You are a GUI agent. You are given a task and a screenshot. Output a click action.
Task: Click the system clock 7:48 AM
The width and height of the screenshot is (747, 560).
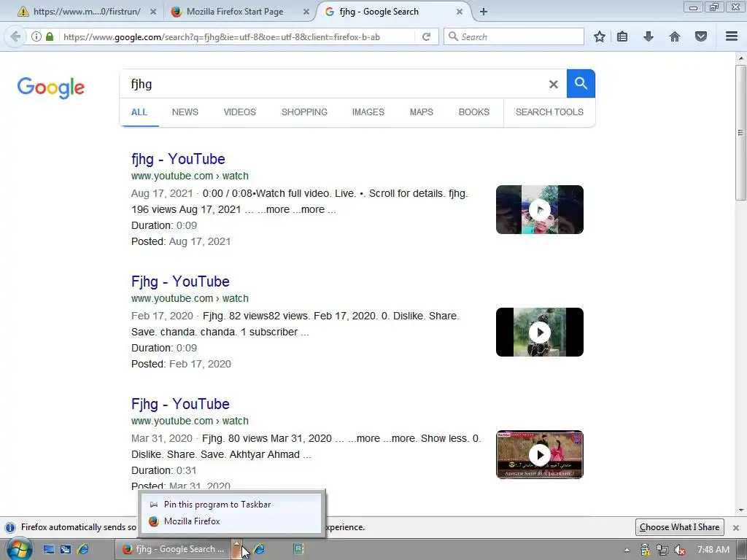[x=713, y=550]
